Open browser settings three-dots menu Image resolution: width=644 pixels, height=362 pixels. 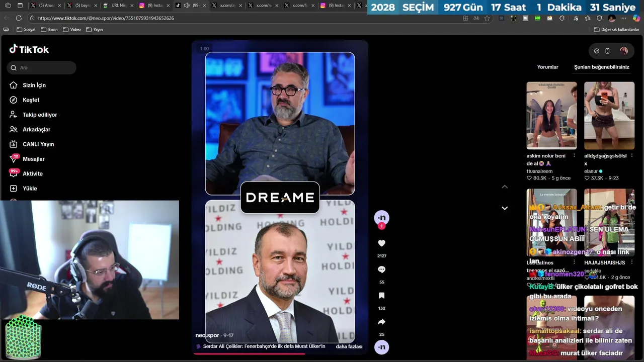coord(624,18)
